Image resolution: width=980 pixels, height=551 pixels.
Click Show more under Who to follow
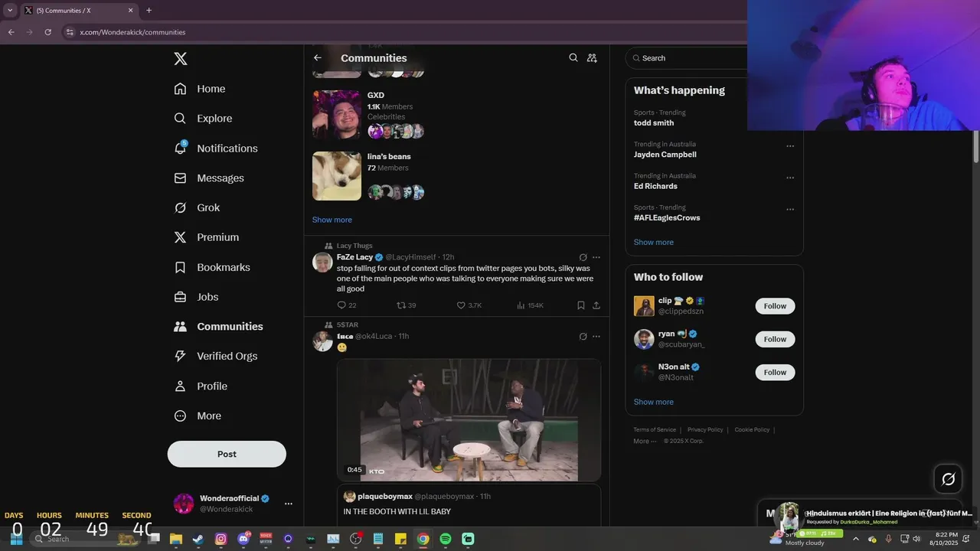[x=654, y=402]
